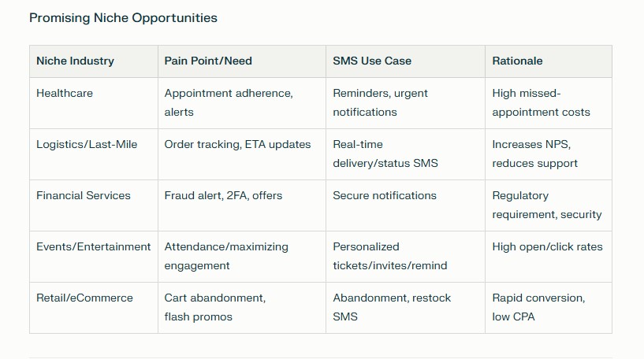Click the 'Appointment adherence, alerts' cell

click(x=229, y=102)
